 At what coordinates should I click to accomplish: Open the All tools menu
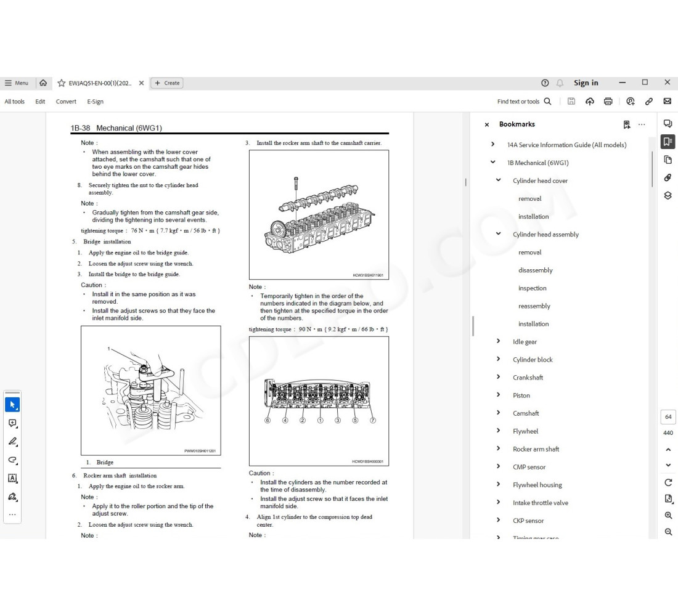pyautogui.click(x=15, y=102)
